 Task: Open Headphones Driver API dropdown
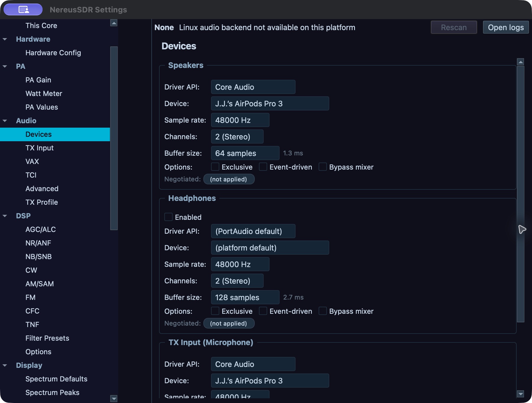point(253,231)
